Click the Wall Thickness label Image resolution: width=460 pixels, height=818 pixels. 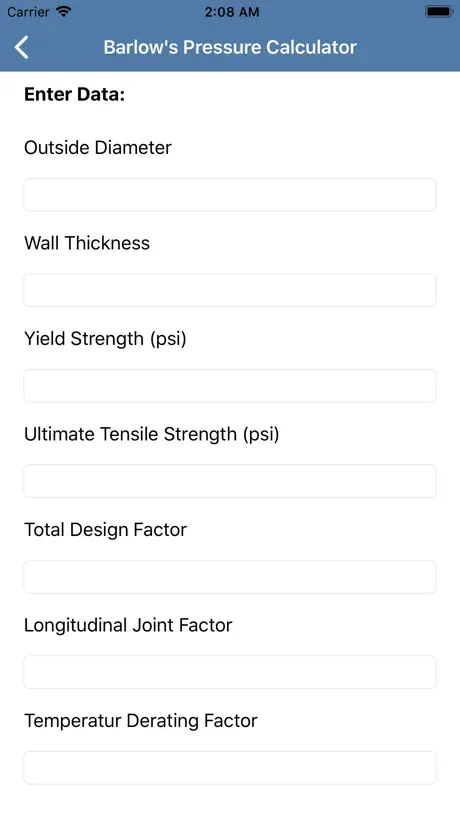point(87,243)
